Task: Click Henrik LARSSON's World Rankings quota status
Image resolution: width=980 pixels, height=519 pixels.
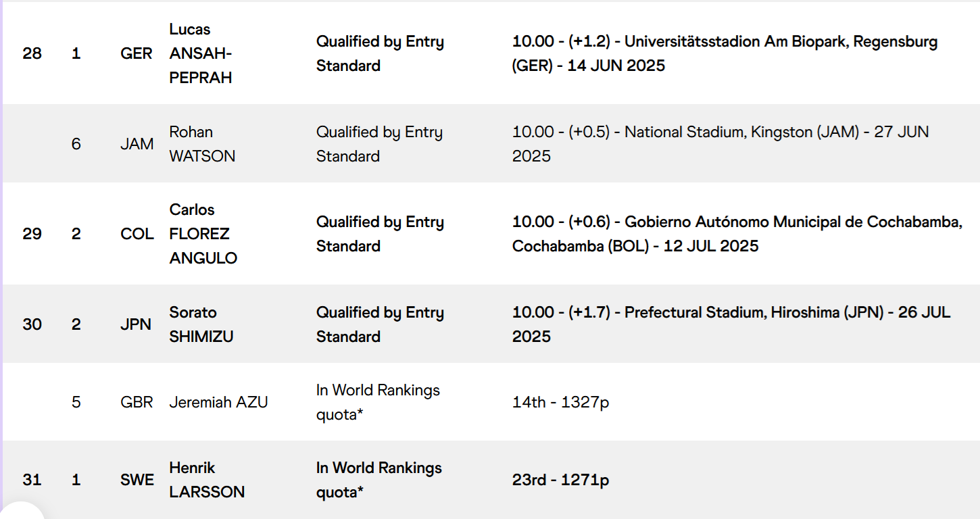Action: click(x=379, y=480)
